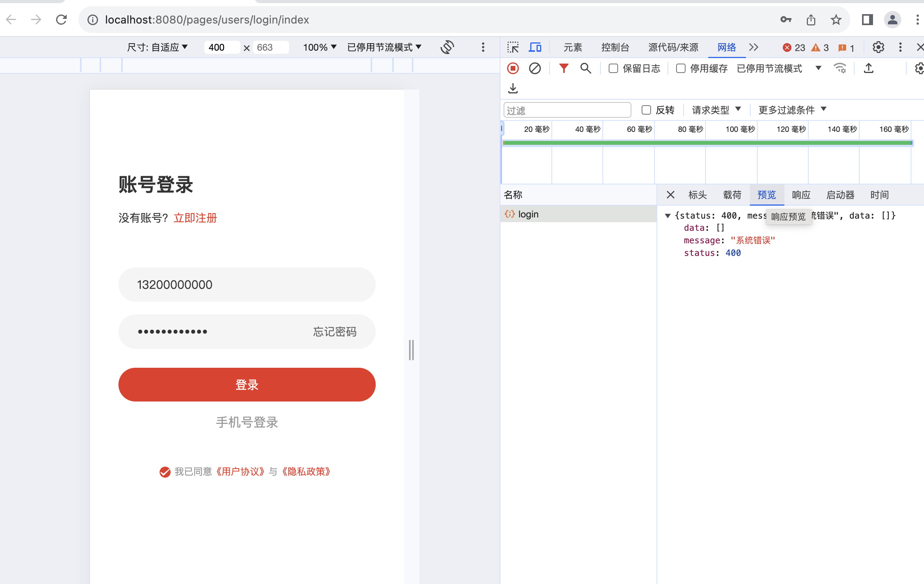Open the 100% zoom dropdown
This screenshot has width=924, height=584.
[x=320, y=47]
